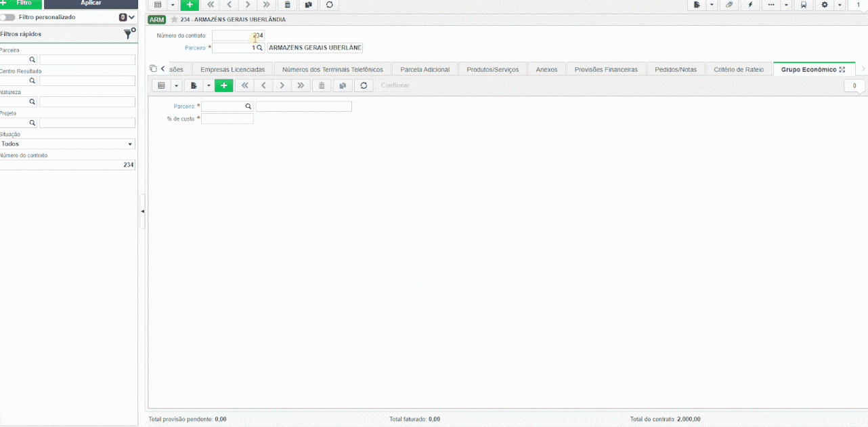868x427 pixels.
Task: Expand the personalized filter counter chevron
Action: point(132,17)
